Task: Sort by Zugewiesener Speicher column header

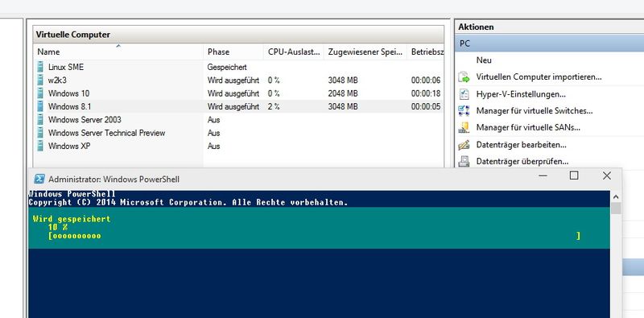Action: [x=365, y=52]
